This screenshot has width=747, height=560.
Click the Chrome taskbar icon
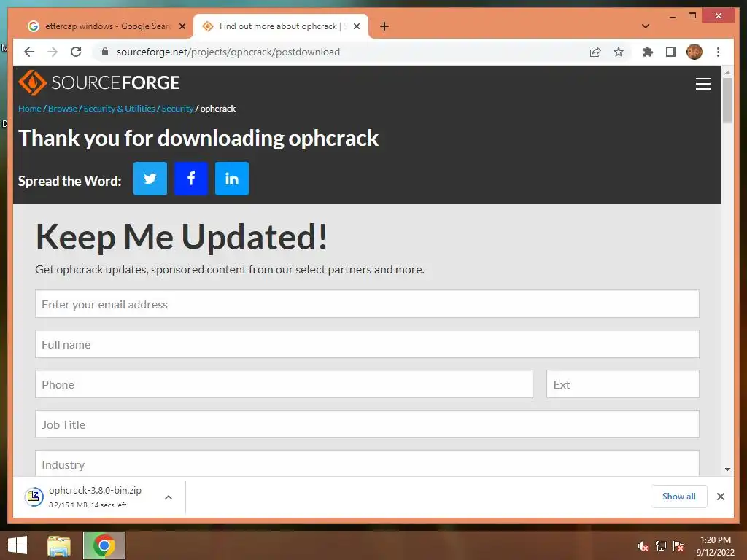[104, 545]
